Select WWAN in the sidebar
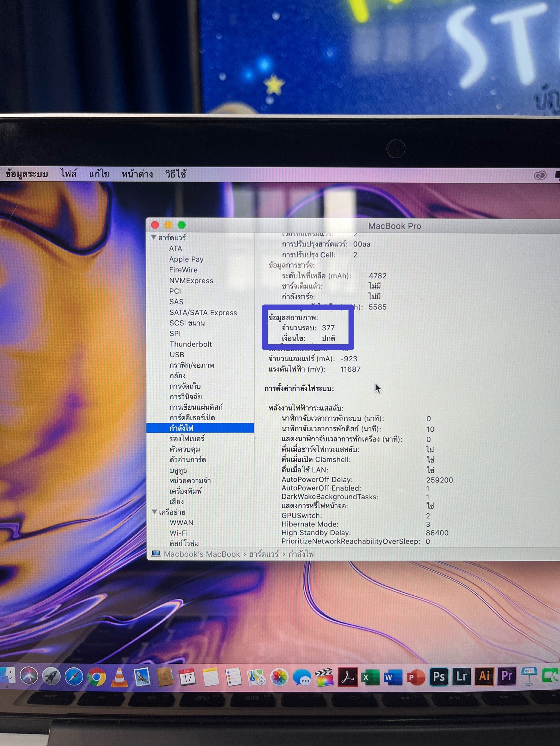 (182, 522)
